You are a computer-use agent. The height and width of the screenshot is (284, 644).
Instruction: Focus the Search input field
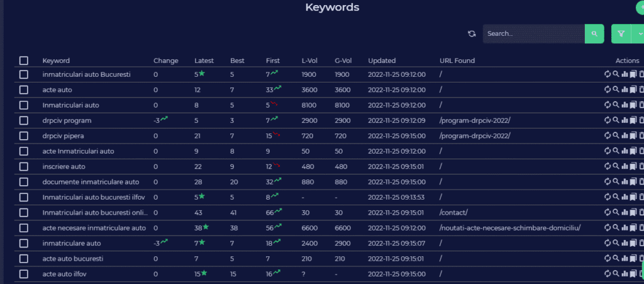click(533, 34)
